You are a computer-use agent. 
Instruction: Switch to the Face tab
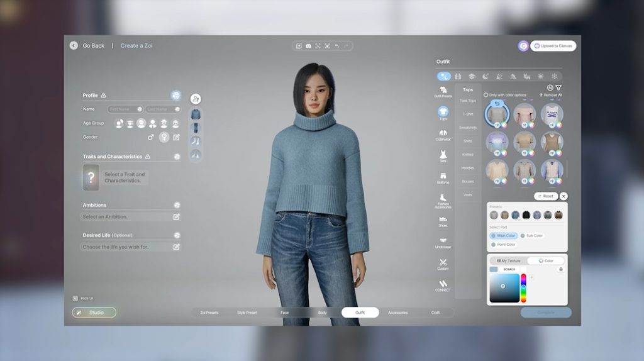(285, 313)
